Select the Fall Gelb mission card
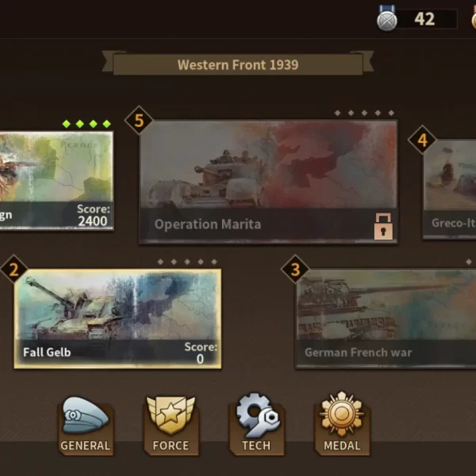The width and height of the screenshot is (476, 476). tap(117, 319)
